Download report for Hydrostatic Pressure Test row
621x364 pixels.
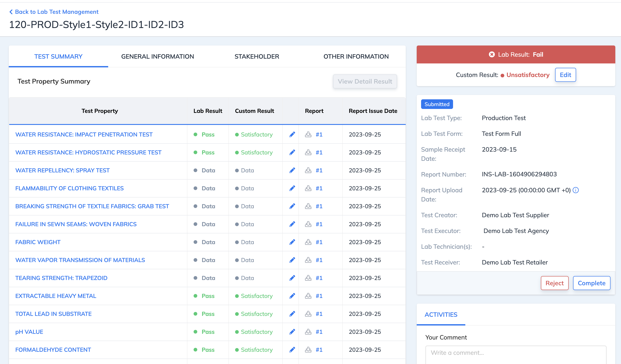[308, 152]
